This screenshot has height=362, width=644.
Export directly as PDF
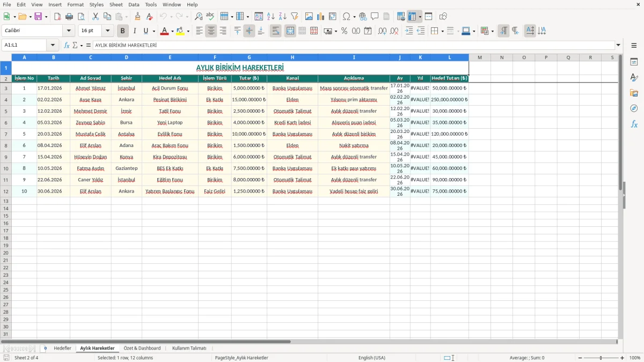click(57, 17)
